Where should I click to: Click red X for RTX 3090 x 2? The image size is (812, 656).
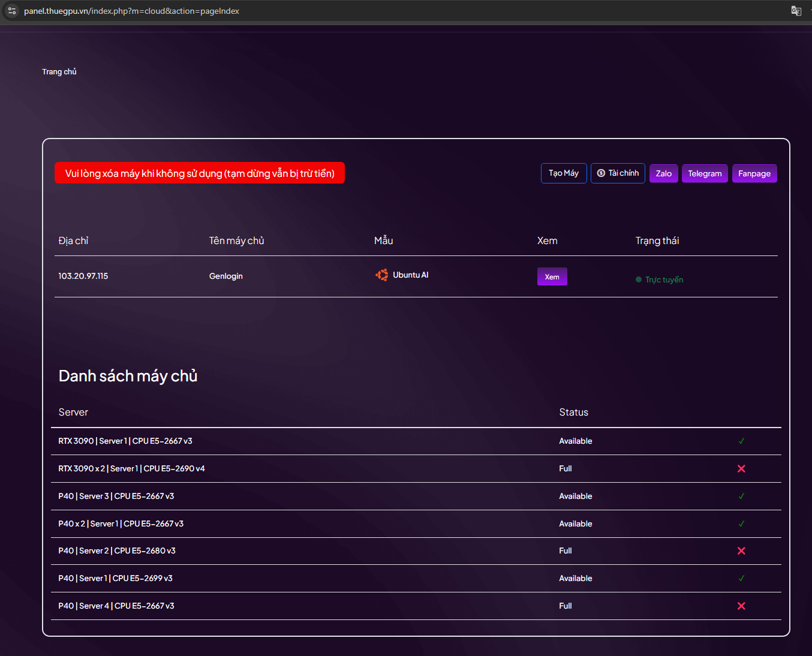(741, 469)
